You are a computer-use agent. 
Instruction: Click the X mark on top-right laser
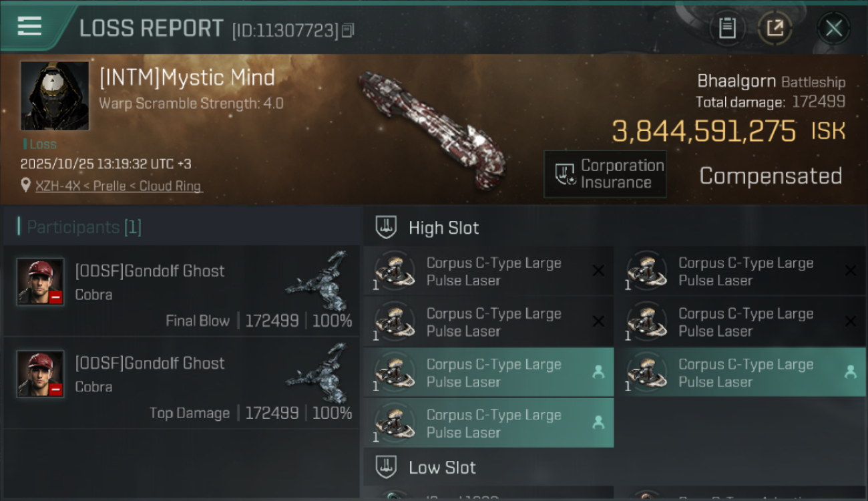coord(850,271)
